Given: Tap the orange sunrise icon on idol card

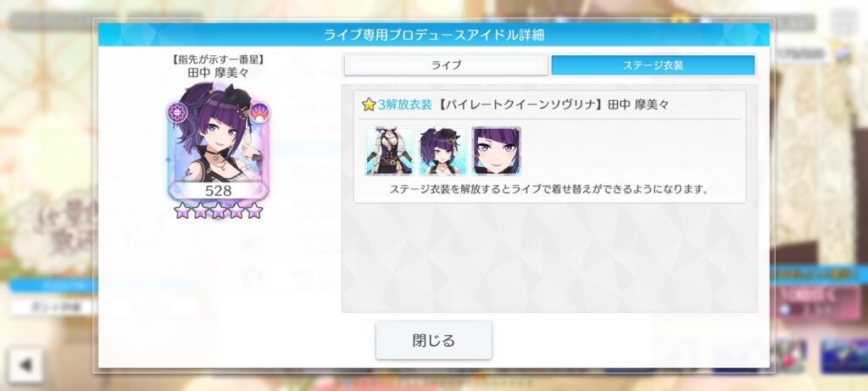Looking at the screenshot, I should 258,113.
